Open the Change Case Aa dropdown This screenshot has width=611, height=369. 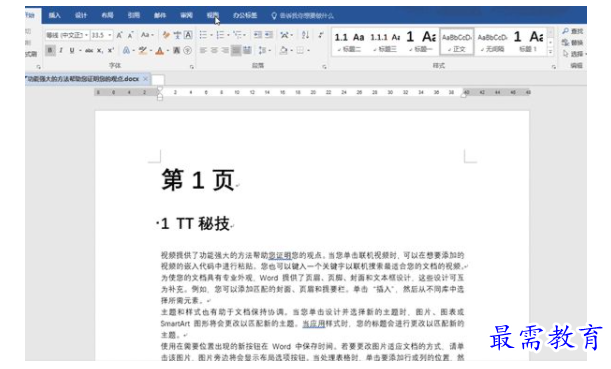coord(147,35)
